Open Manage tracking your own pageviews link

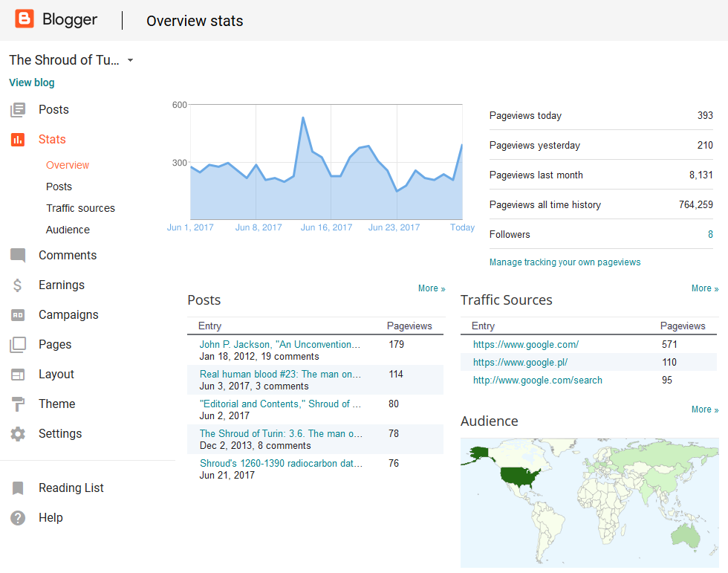(565, 262)
